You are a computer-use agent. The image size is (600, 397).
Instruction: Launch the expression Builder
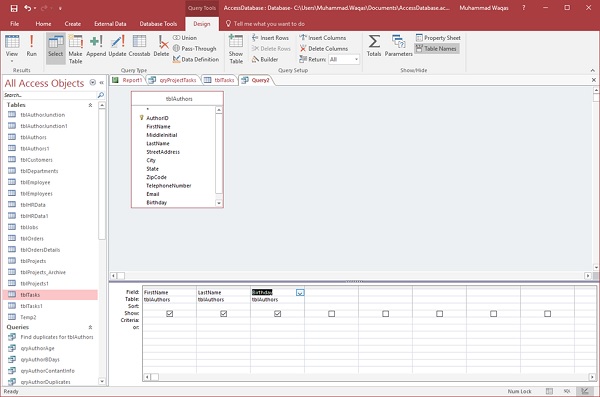click(265, 59)
